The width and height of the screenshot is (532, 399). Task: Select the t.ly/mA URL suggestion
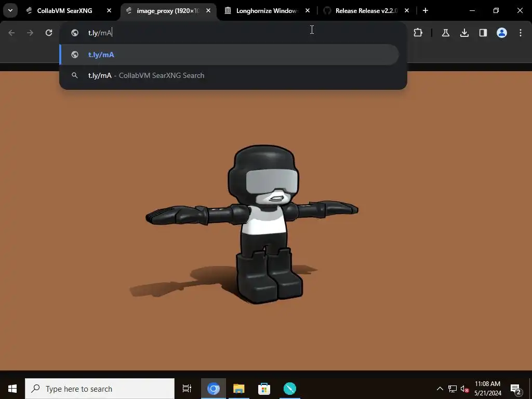tap(229, 55)
